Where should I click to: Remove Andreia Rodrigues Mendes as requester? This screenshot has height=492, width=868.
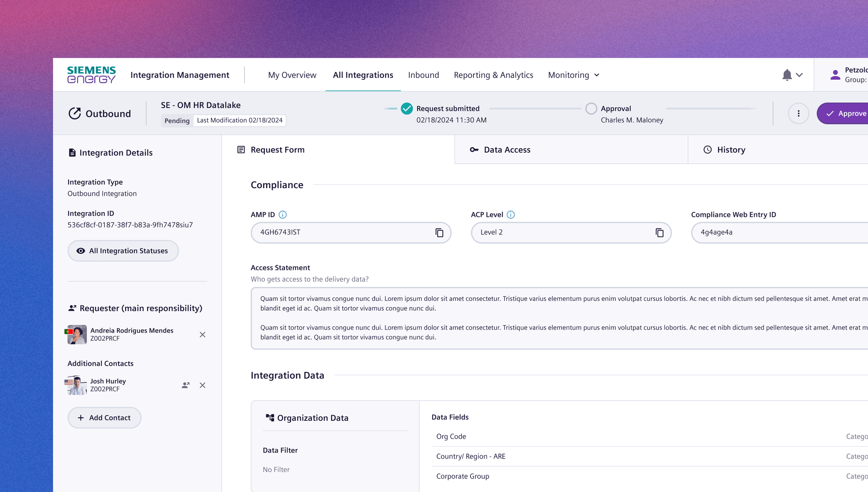[x=203, y=335]
